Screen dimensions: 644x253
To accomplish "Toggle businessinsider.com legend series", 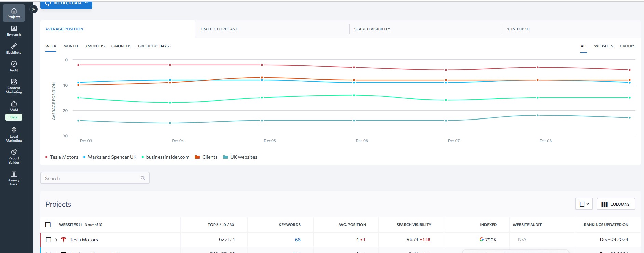I will click(x=165, y=157).
